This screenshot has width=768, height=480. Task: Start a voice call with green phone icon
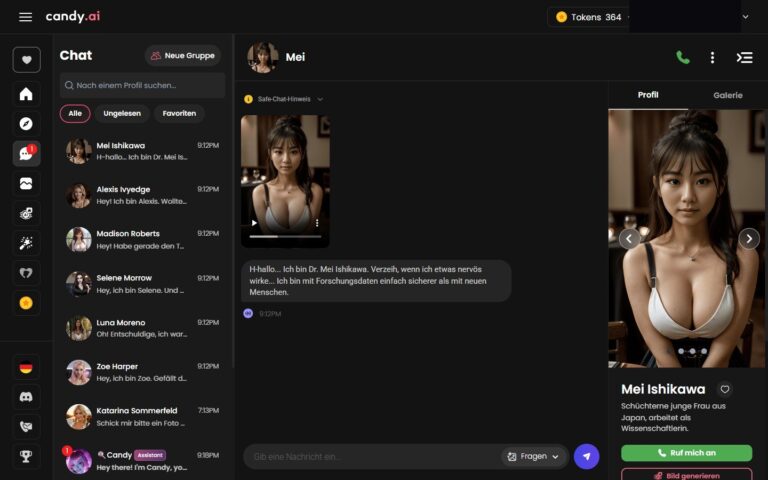[x=683, y=57]
